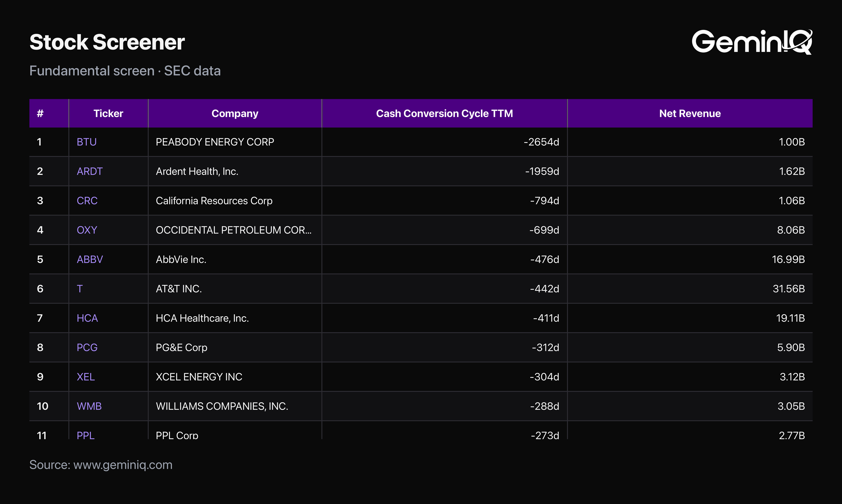This screenshot has width=842, height=504.
Task: Open the ABBV ticker link
Action: (90, 259)
